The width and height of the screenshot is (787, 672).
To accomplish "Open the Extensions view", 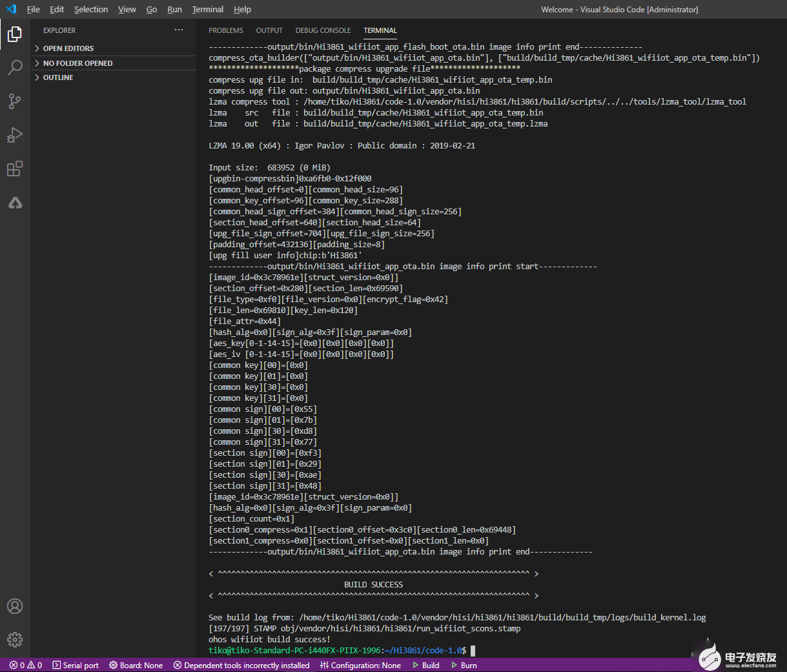I will [15, 169].
